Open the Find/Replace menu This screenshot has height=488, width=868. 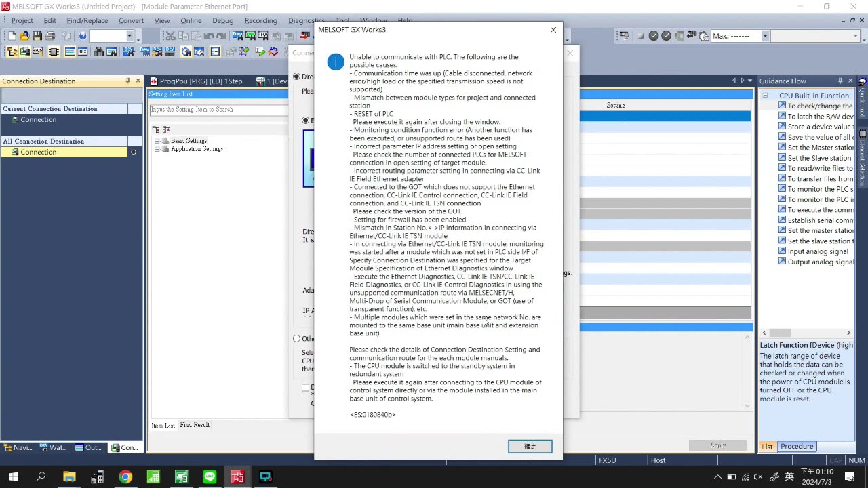pyautogui.click(x=87, y=20)
